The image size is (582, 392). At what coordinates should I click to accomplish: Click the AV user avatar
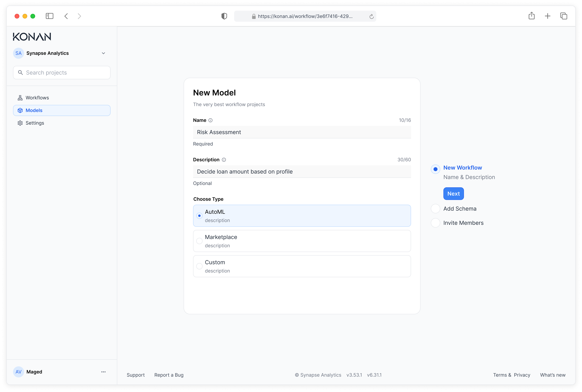point(19,372)
